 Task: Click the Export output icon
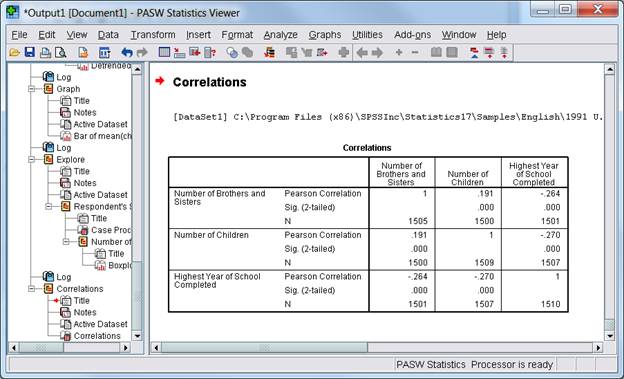coord(83,52)
